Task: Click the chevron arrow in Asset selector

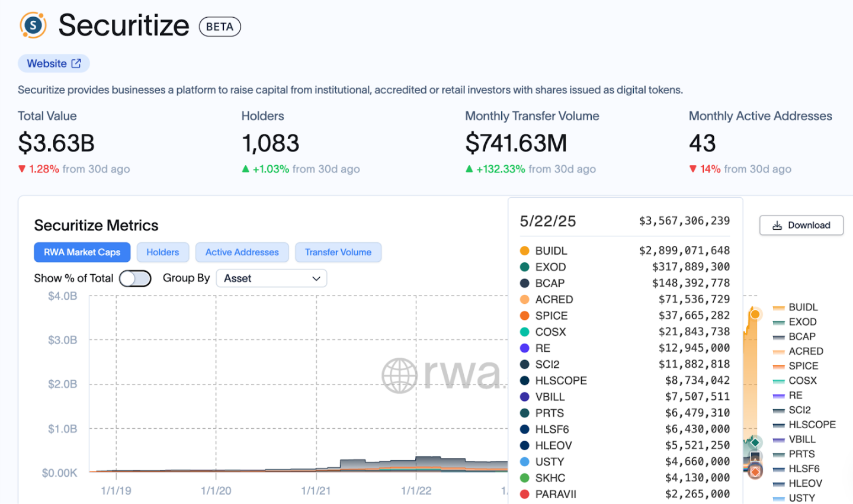Action: (x=316, y=278)
